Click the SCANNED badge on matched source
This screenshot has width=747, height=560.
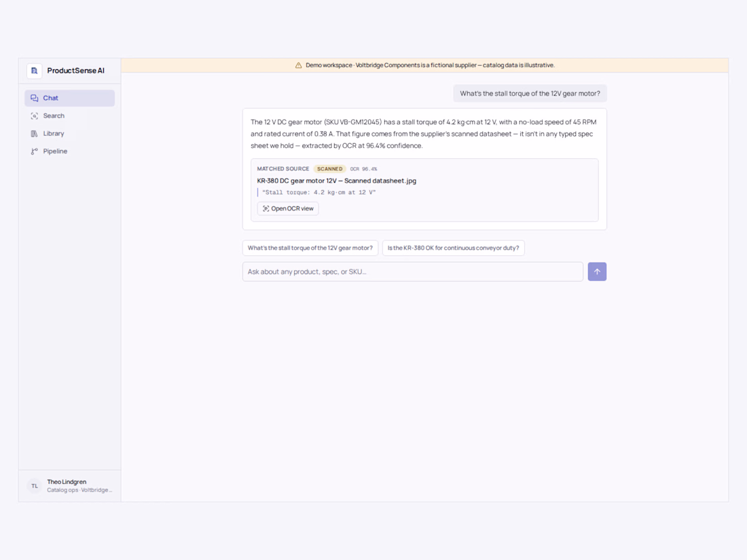point(329,169)
